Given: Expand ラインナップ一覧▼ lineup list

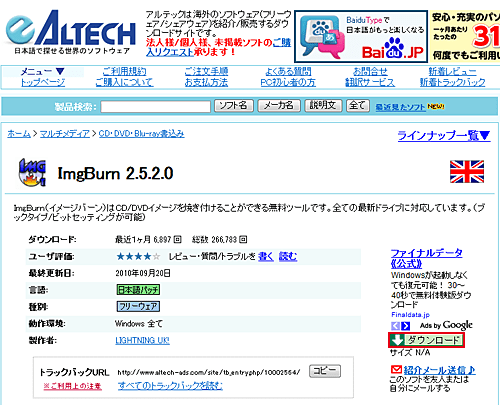Looking at the screenshot, I should (x=444, y=135).
